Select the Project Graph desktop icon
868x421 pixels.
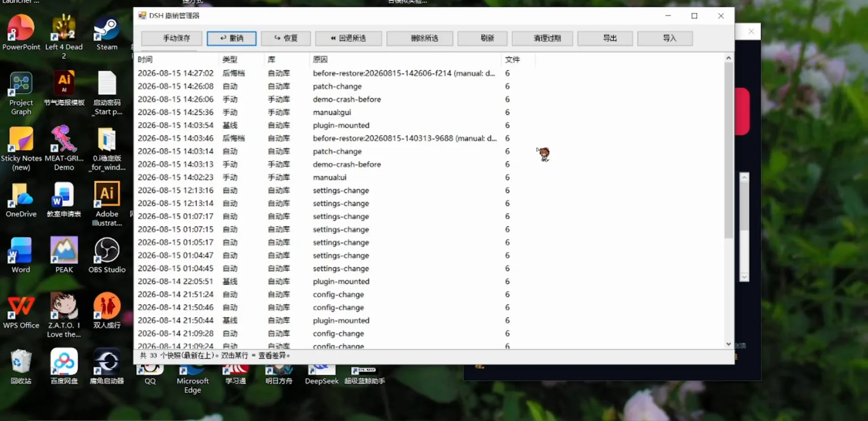21,93
